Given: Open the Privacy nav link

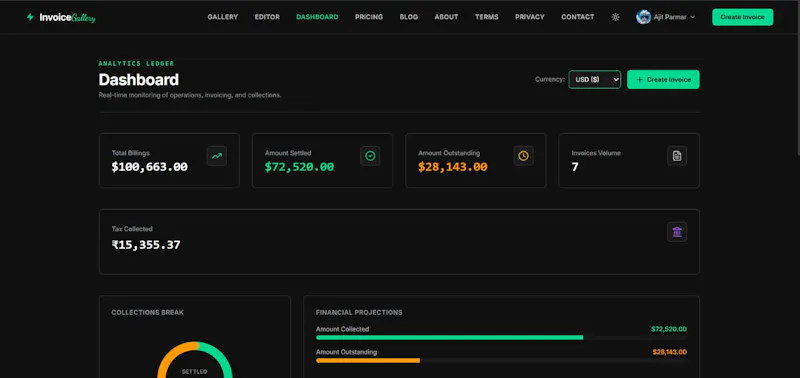Looking at the screenshot, I should (530, 17).
